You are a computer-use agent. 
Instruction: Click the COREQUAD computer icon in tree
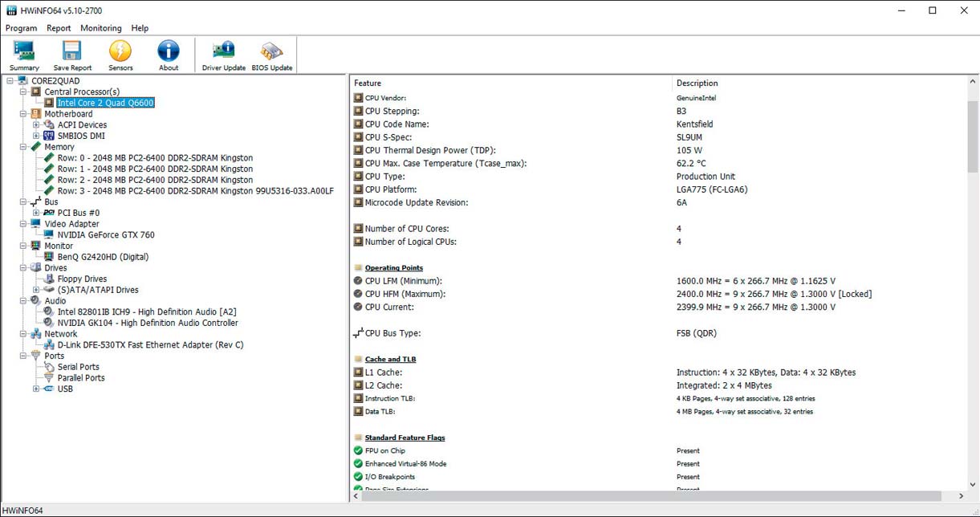[x=23, y=81]
